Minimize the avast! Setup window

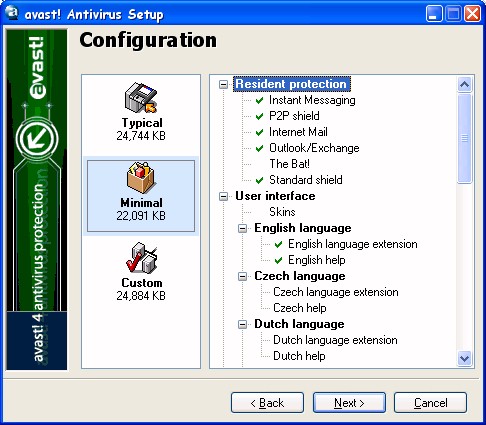pyautogui.click(x=434, y=14)
